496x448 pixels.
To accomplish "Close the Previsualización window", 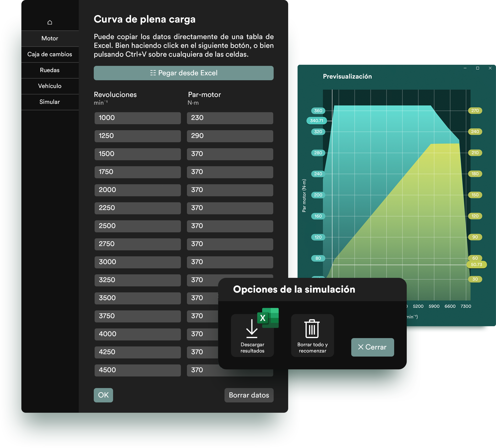I will 490,68.
